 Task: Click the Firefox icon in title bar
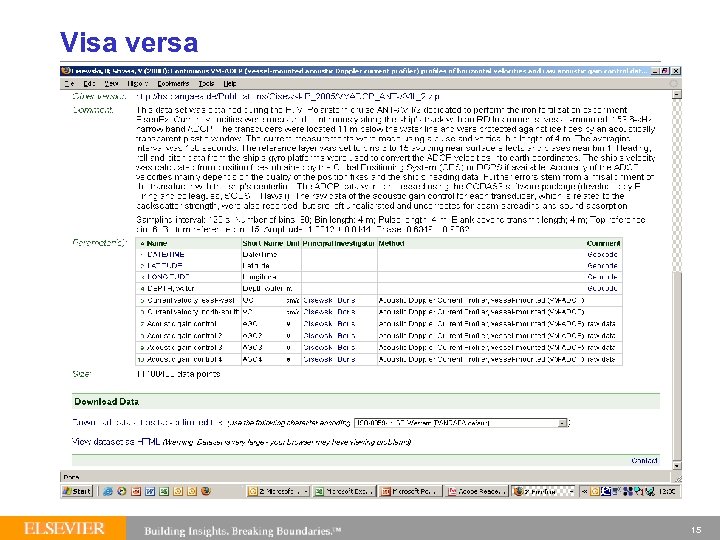point(65,71)
